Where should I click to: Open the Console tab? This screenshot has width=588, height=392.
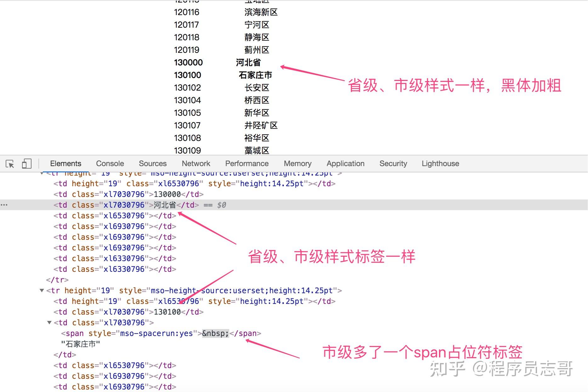tap(110, 164)
